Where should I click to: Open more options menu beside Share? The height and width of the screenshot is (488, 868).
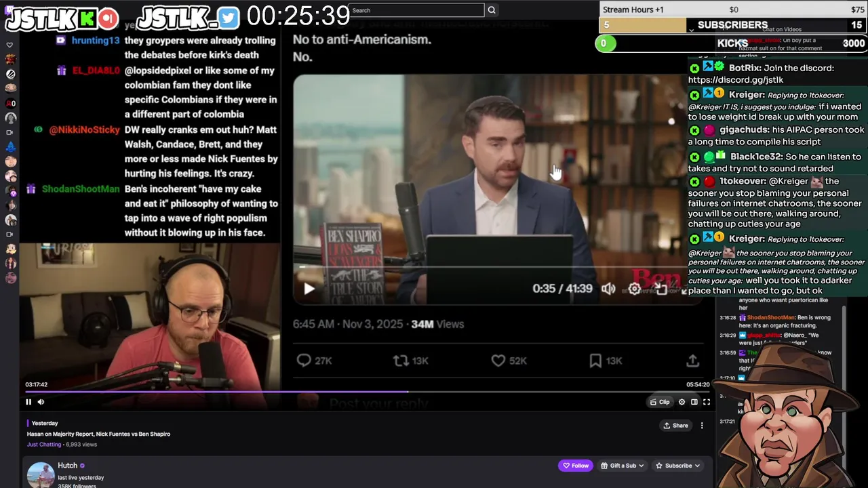(702, 426)
